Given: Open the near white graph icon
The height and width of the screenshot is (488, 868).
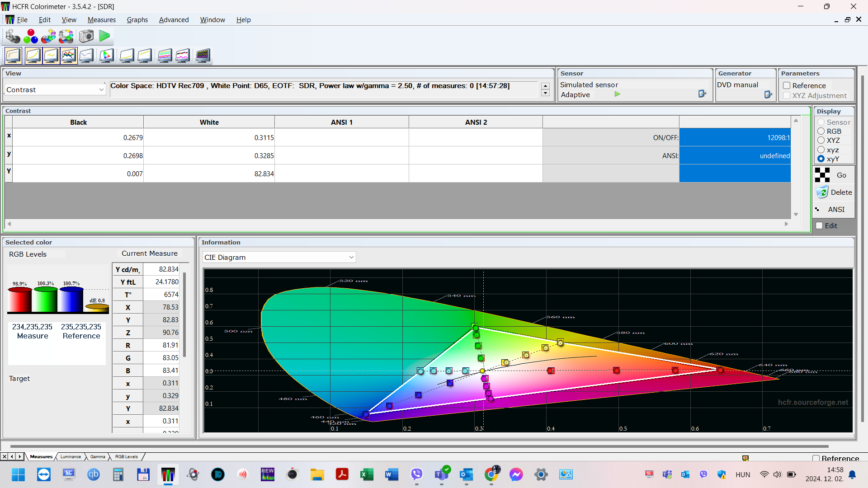Looking at the screenshot, I should click(145, 56).
